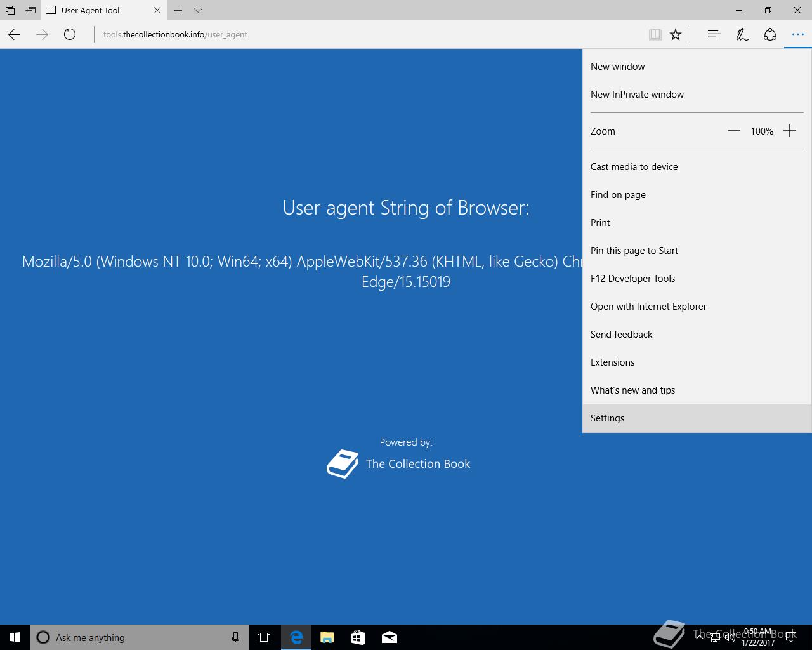Close the User Agent Tool tab
Screen dimensions: 812x650
tap(157, 10)
